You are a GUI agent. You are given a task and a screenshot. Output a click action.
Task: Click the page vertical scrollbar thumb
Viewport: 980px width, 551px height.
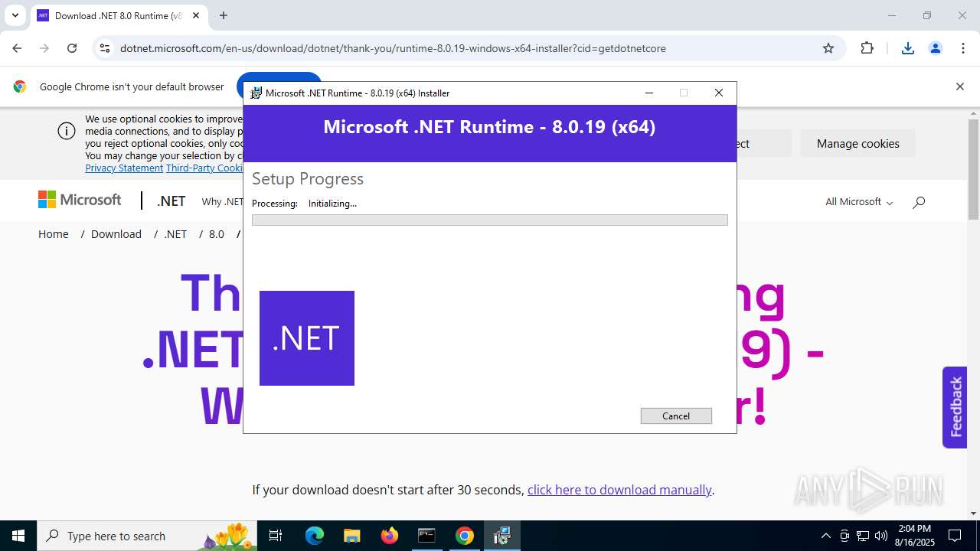[973, 168]
